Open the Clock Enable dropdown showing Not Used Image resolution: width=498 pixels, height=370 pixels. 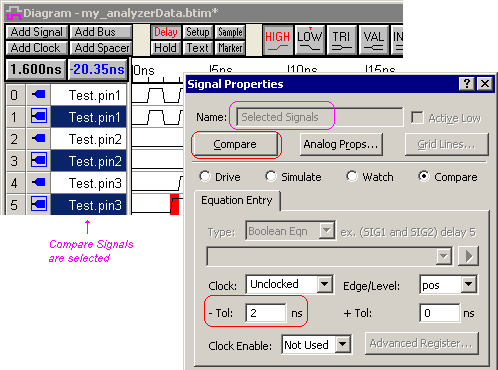coord(343,344)
